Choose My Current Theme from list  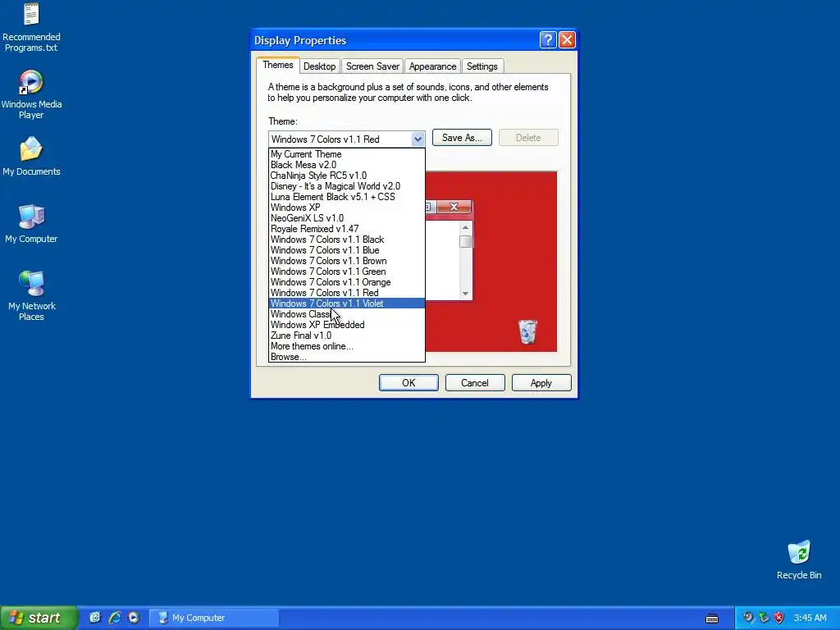coord(347,154)
